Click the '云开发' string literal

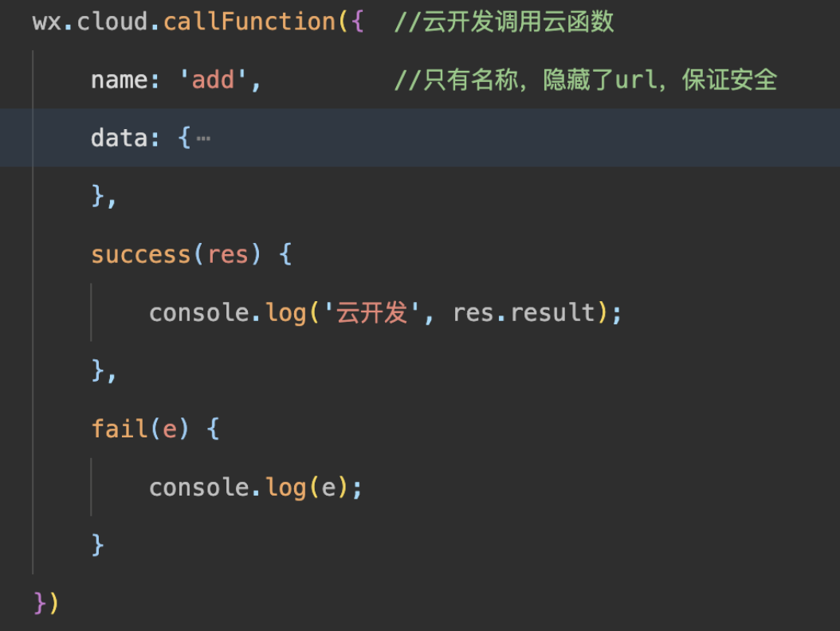pos(371,313)
